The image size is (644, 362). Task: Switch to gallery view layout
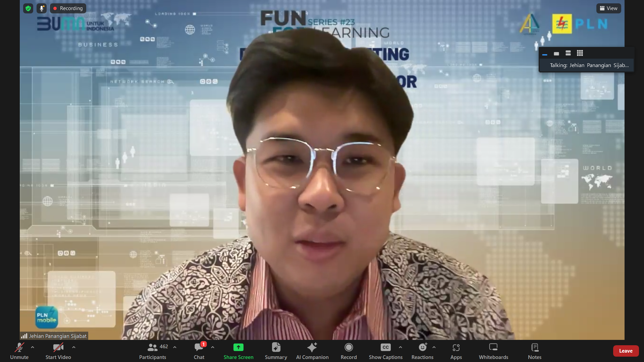(x=580, y=53)
